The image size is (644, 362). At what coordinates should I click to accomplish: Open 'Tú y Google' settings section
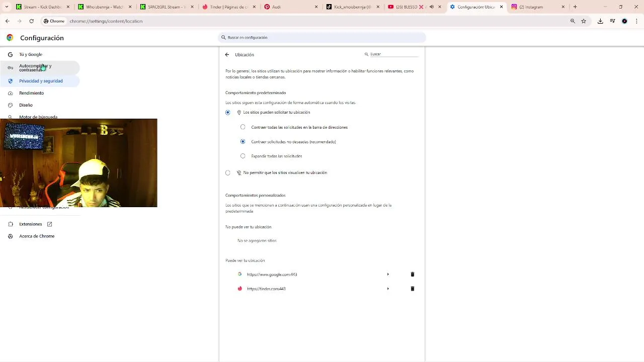click(x=31, y=54)
